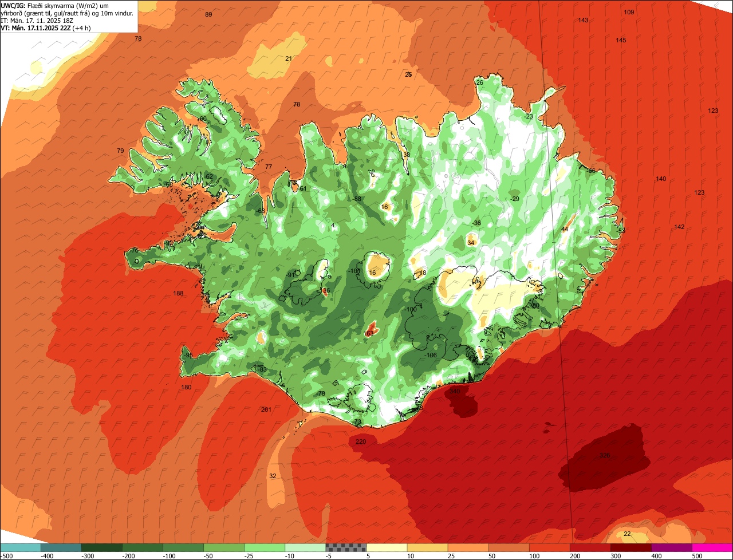Click the teal -400 to -300 legend swatch
Image resolution: width=733 pixels, height=560 pixels.
tap(61, 547)
